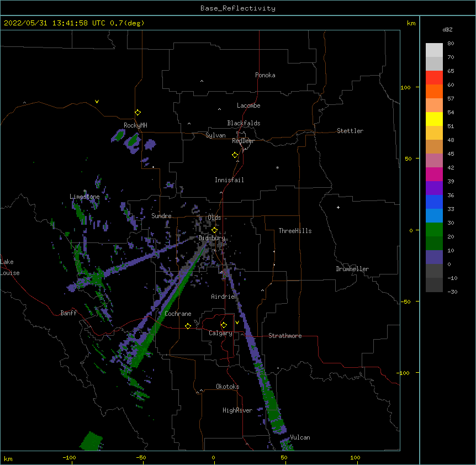This screenshot has width=476, height=465.
Task: Click the Okotoks label
Action: [228, 387]
